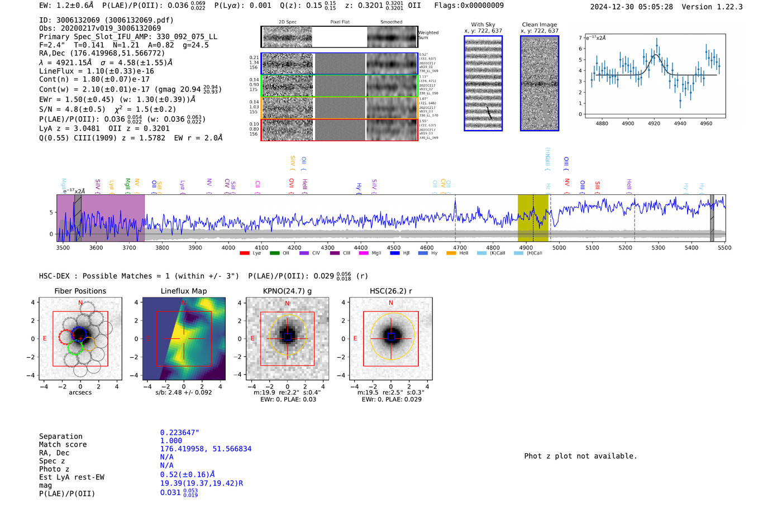Click the '0.52(±0.16)Å' rest-EW value

(x=187, y=475)
